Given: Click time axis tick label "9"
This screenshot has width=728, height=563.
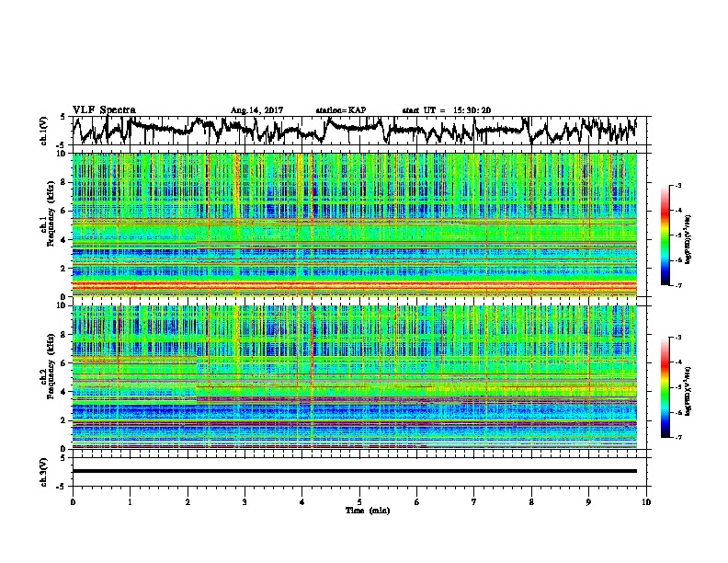Looking at the screenshot, I should click(x=588, y=502).
